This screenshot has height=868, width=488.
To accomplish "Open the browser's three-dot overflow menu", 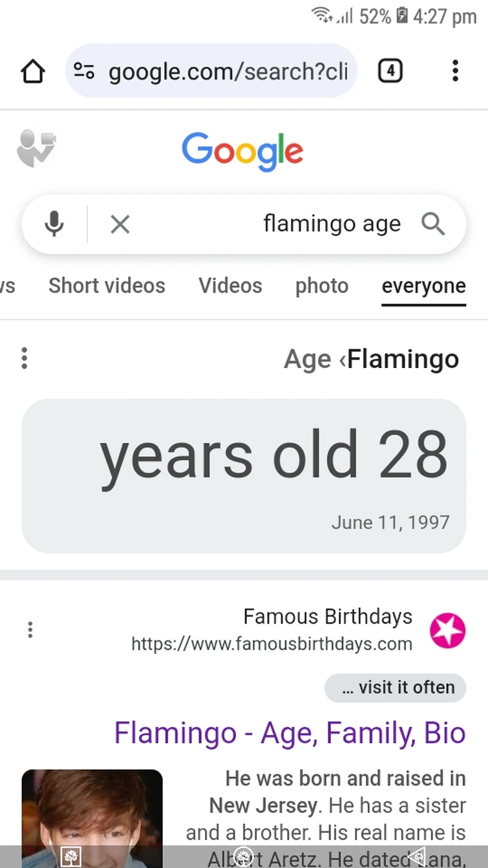I will pos(456,71).
